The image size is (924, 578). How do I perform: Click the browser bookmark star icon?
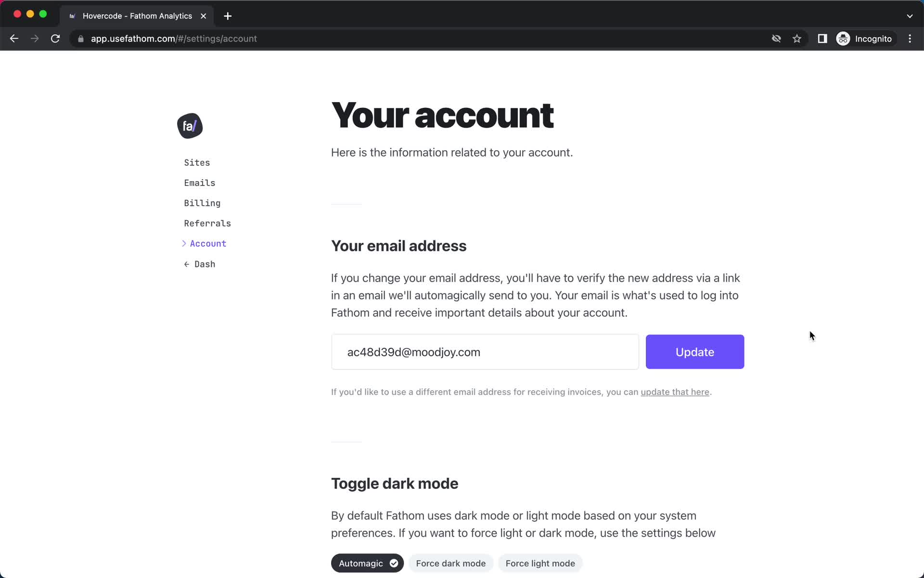tap(796, 39)
